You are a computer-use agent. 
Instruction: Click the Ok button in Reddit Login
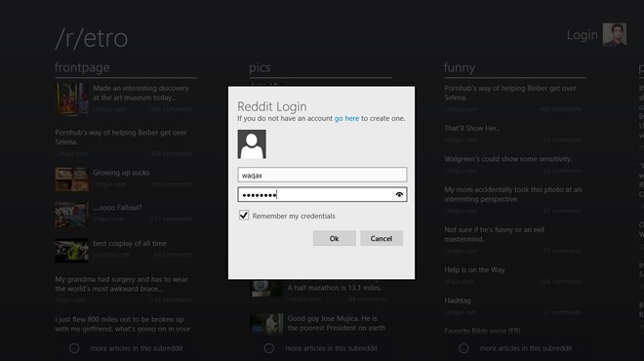tap(334, 238)
